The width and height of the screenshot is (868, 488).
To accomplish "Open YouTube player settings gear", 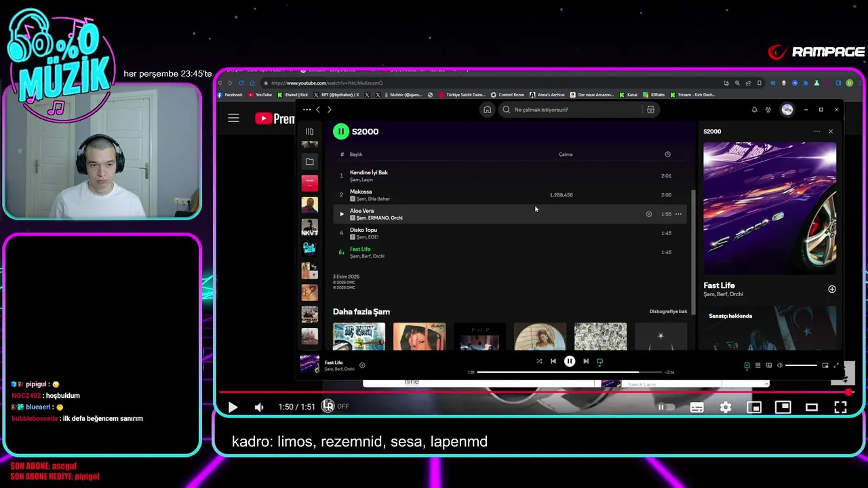I will (726, 407).
